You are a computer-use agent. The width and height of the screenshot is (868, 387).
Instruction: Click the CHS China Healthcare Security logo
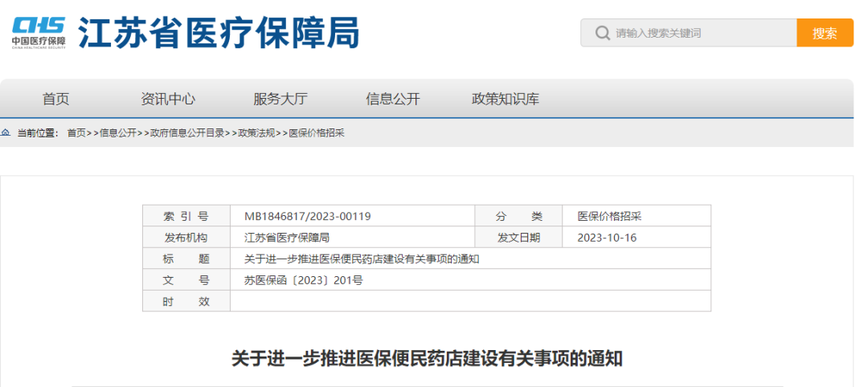[x=39, y=33]
